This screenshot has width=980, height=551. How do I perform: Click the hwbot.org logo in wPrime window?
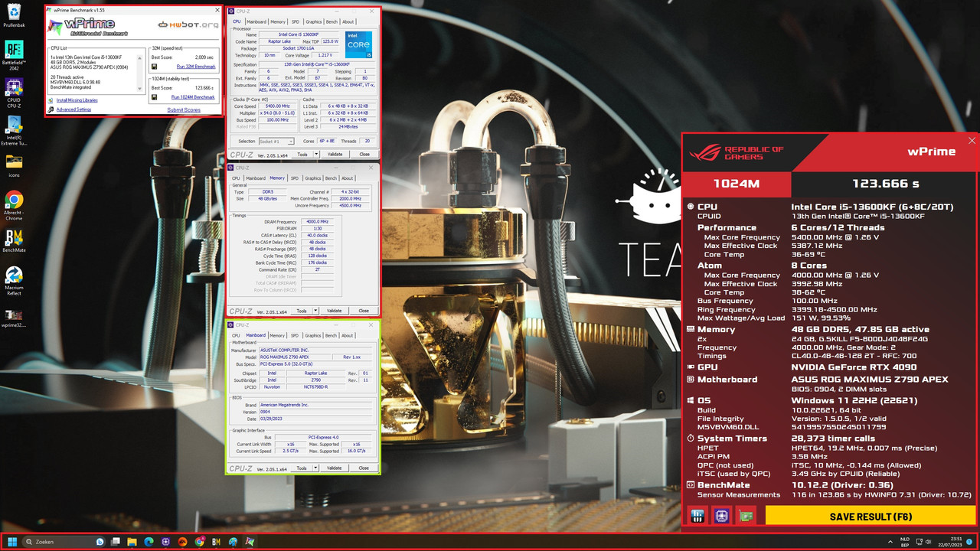point(188,25)
